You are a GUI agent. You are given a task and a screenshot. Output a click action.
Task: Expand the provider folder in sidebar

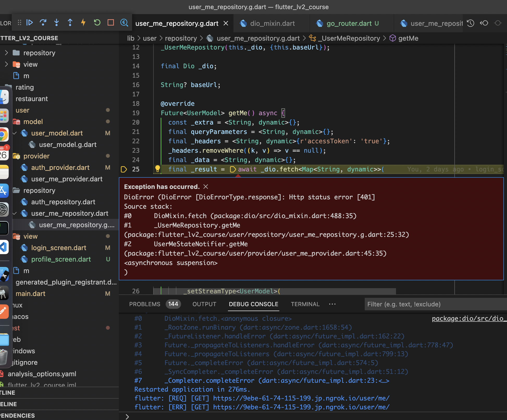pos(35,156)
